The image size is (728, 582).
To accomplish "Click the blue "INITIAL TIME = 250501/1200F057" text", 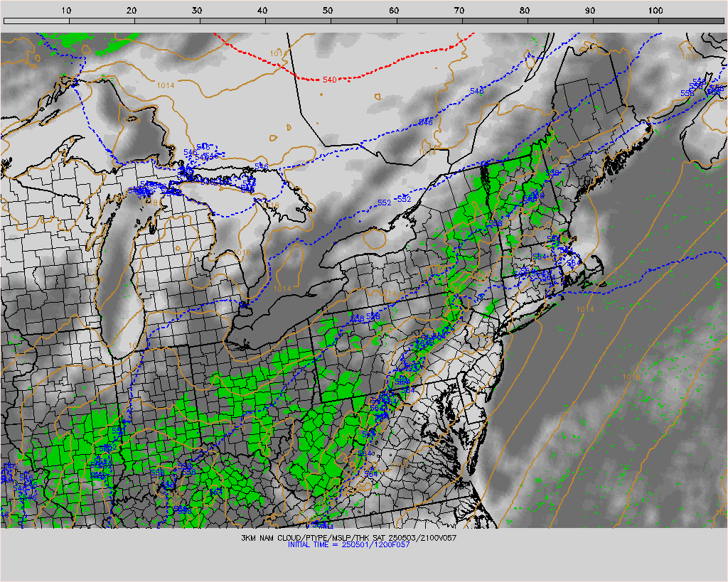I will coord(348,544).
